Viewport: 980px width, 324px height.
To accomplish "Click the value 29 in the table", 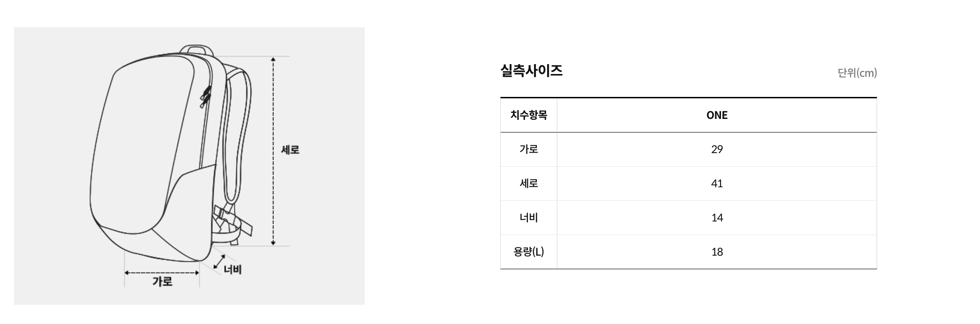I will coord(717,149).
